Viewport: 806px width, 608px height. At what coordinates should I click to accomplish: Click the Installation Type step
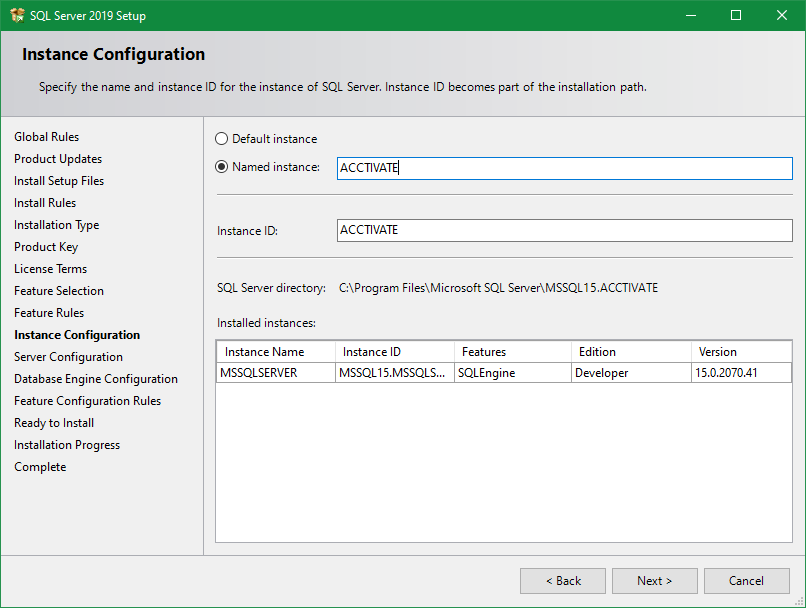pos(57,225)
